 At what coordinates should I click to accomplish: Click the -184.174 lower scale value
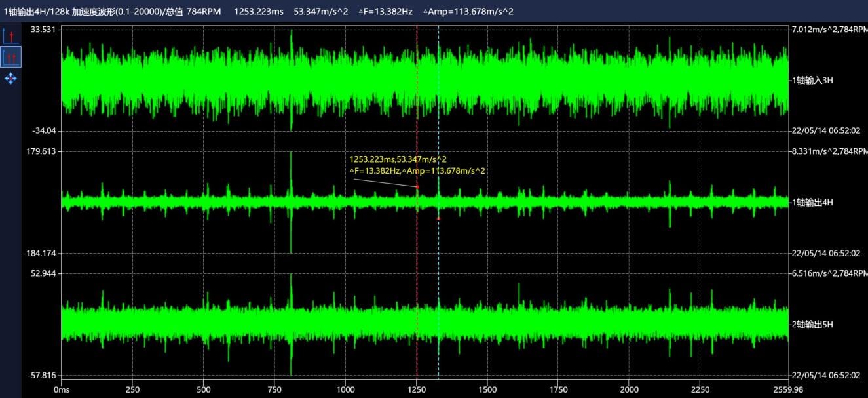pos(41,253)
